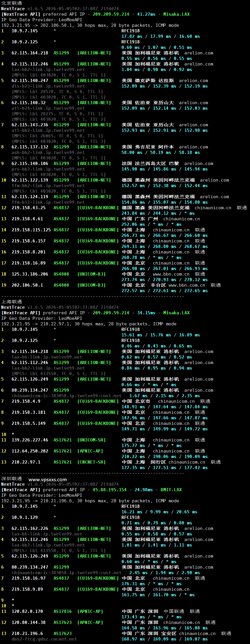Select hop IP 120.82.0.170
250x644 pixels.
(27, 611)
